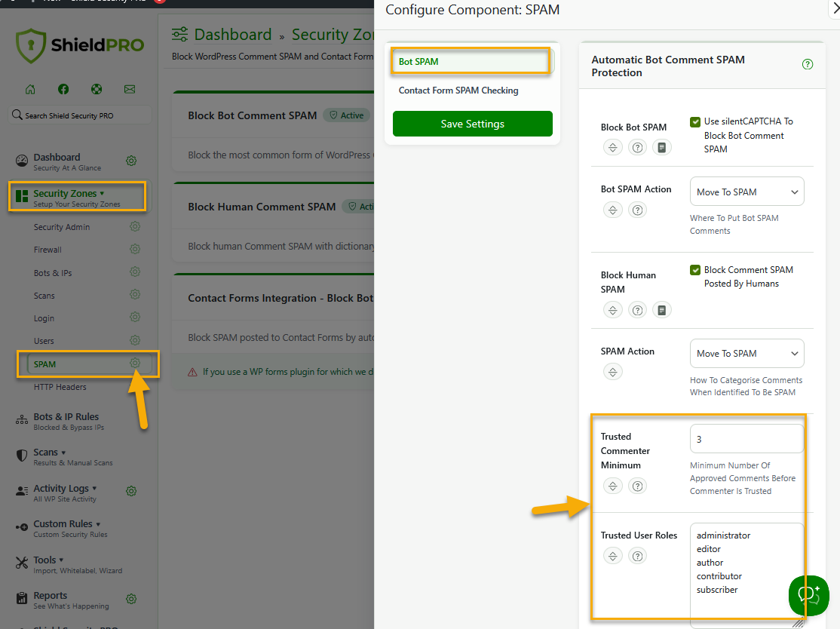Click help icon for Automatic Bot Comment SPAM Protection

[808, 64]
